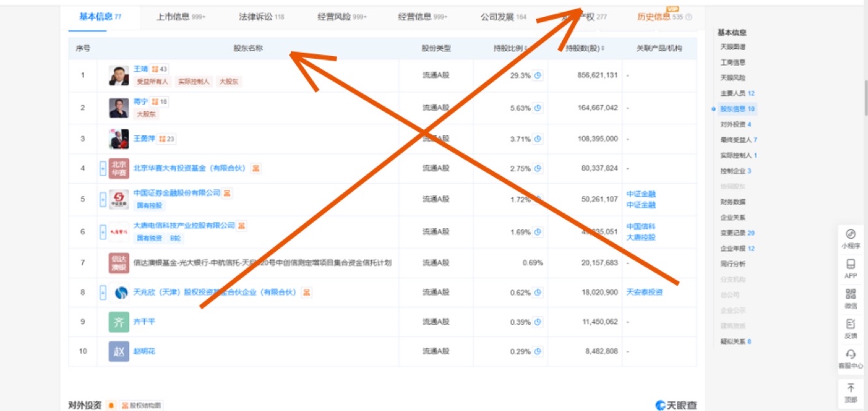Open the 客服中心 headset icon
The height and width of the screenshot is (411, 868).
[850, 354]
